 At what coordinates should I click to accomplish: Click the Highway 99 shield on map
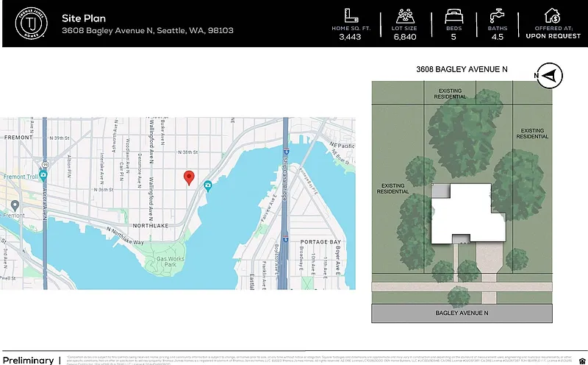(45, 164)
